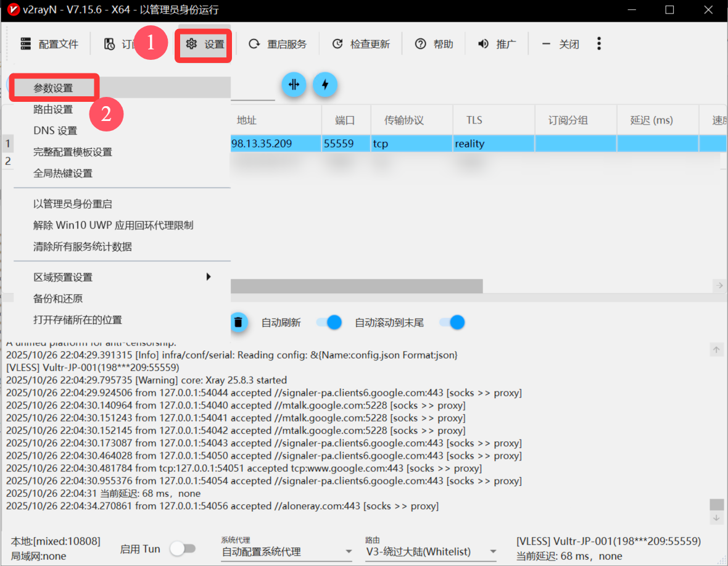Select 参数设置 from the menu
This screenshot has height=566, width=728.
click(x=54, y=88)
